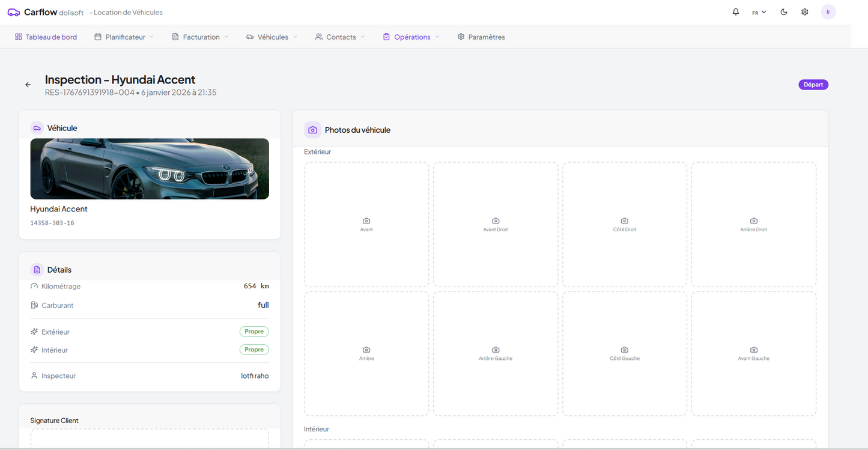Open the Contacts menu

click(x=341, y=37)
